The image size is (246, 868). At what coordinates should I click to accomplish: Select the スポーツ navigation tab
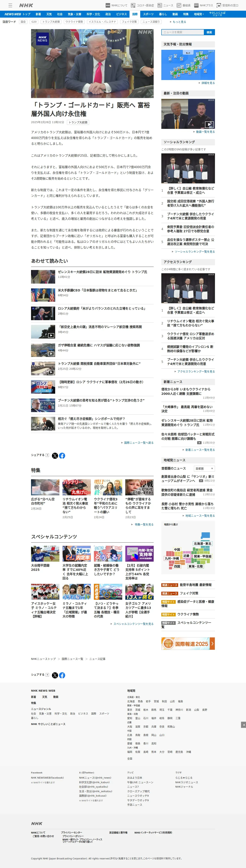coord(148,14)
